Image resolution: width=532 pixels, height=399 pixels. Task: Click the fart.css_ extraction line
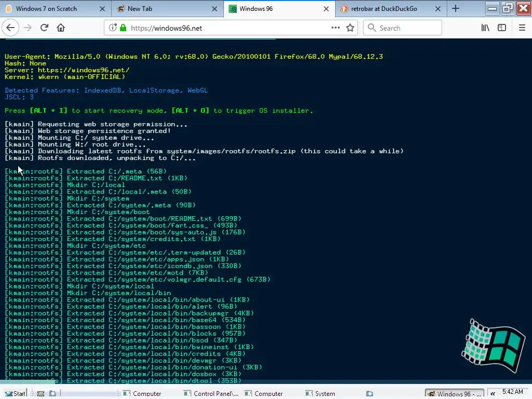(121, 225)
